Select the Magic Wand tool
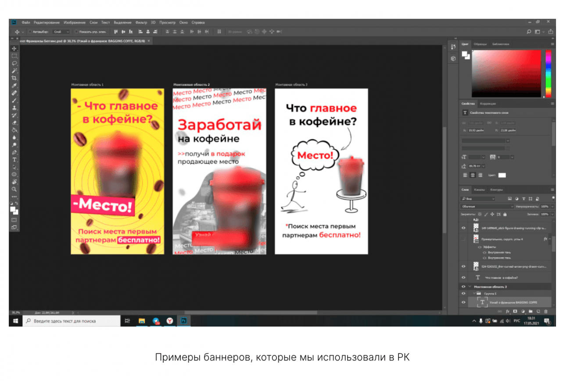The width and height of the screenshot is (588, 381). pyautogui.click(x=14, y=71)
